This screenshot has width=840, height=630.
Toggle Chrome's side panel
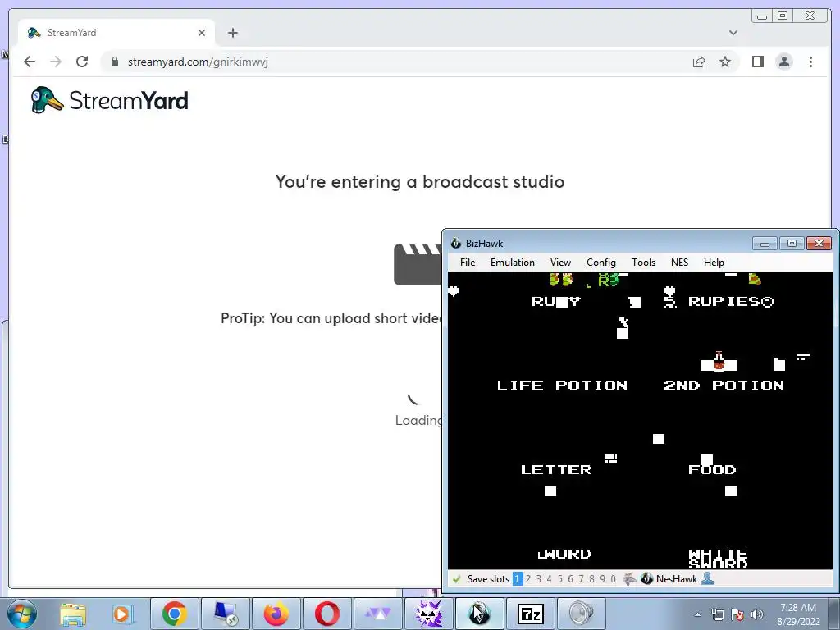point(757,62)
